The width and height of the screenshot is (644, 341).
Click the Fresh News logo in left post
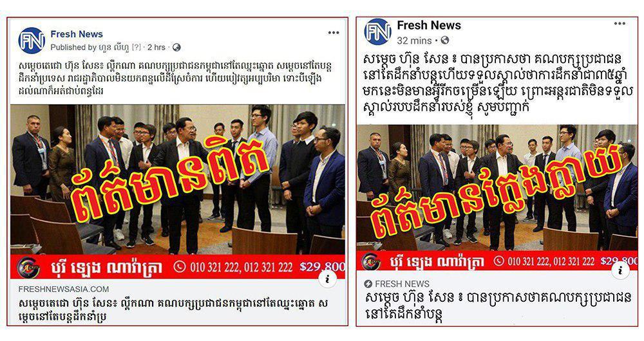32,41
